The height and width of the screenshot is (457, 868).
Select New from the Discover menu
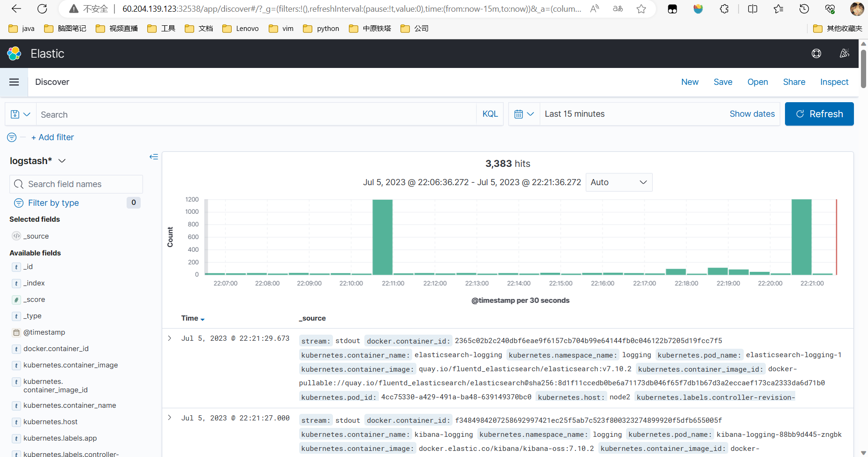(689, 82)
